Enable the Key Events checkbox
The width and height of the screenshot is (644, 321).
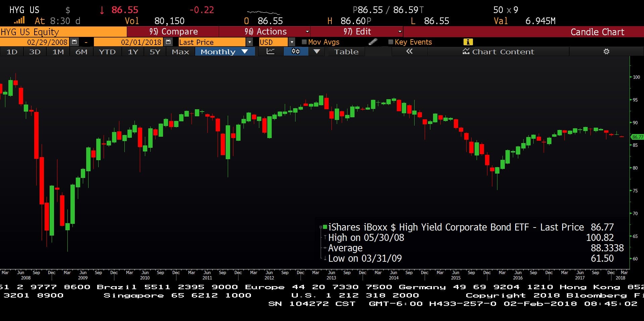(390, 42)
